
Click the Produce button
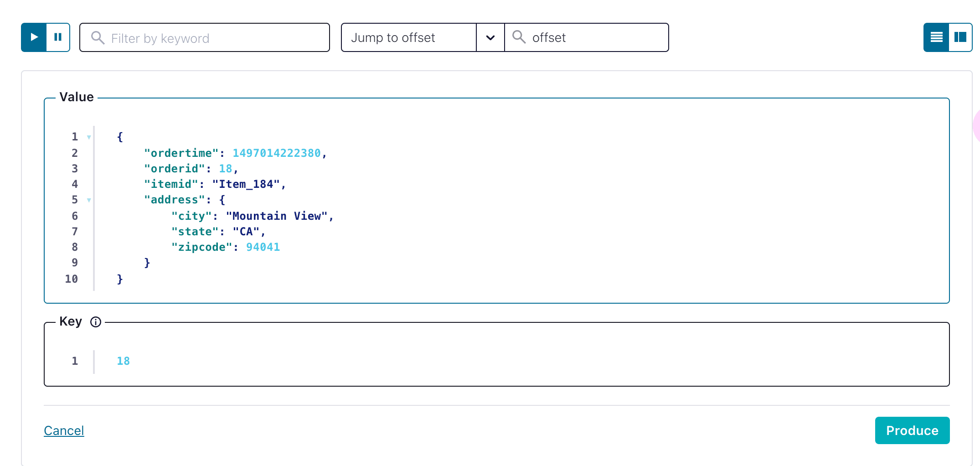[x=912, y=430]
